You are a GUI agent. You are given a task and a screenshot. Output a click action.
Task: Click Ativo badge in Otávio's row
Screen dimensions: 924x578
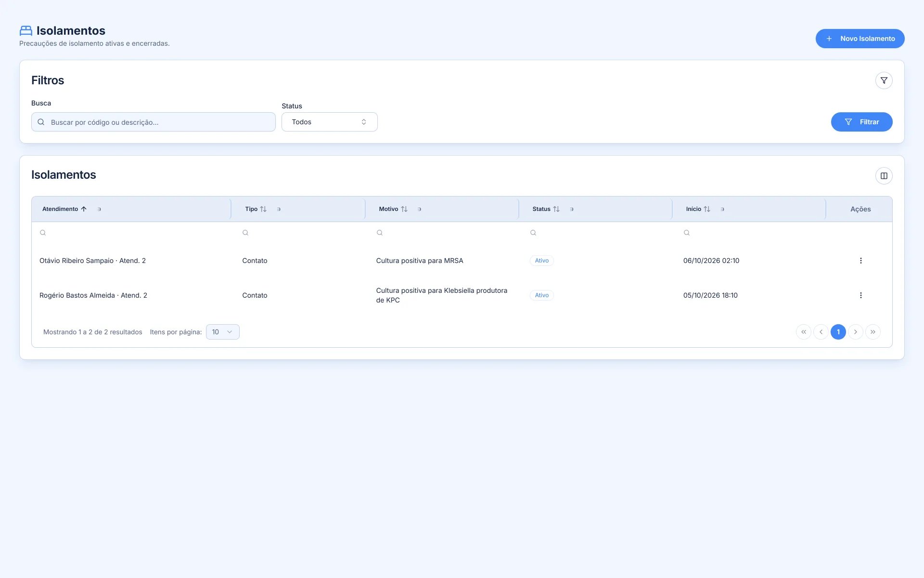click(x=542, y=261)
